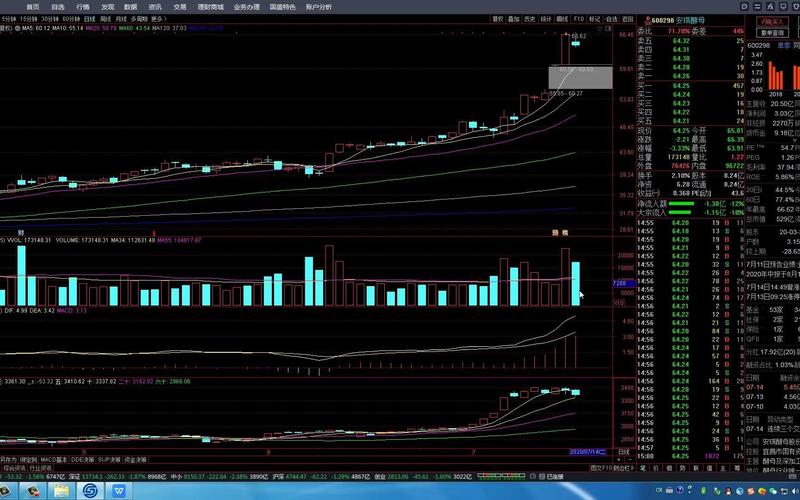Click the 画线 drawing toolbar button
Viewport: 800px width, 500px height.
(x=562, y=19)
